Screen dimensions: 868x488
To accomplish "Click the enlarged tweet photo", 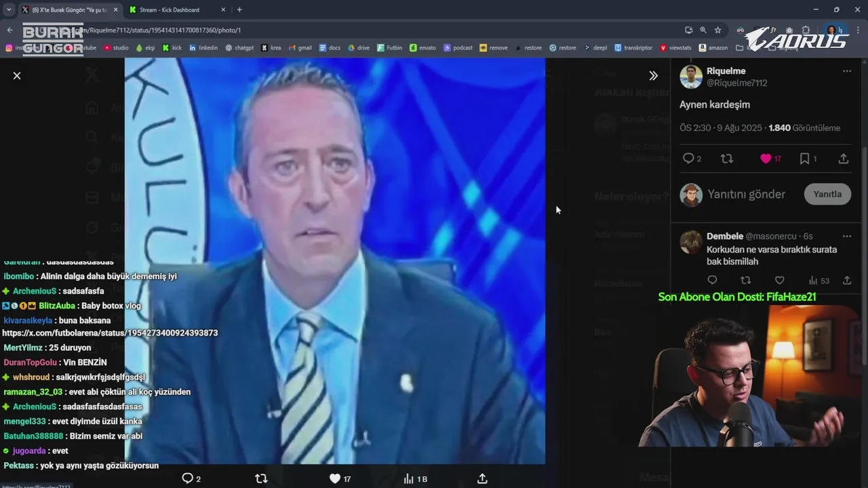I will [335, 261].
